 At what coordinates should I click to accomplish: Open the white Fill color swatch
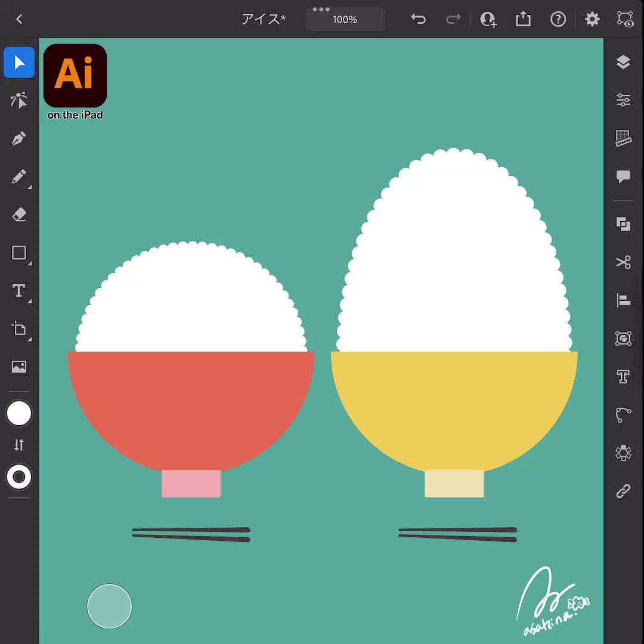pos(19,413)
